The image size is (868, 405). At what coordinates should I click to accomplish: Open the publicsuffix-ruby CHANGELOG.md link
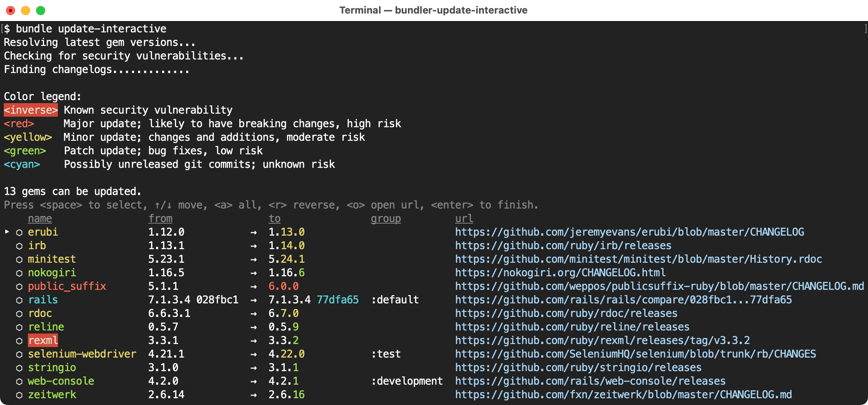click(660, 286)
